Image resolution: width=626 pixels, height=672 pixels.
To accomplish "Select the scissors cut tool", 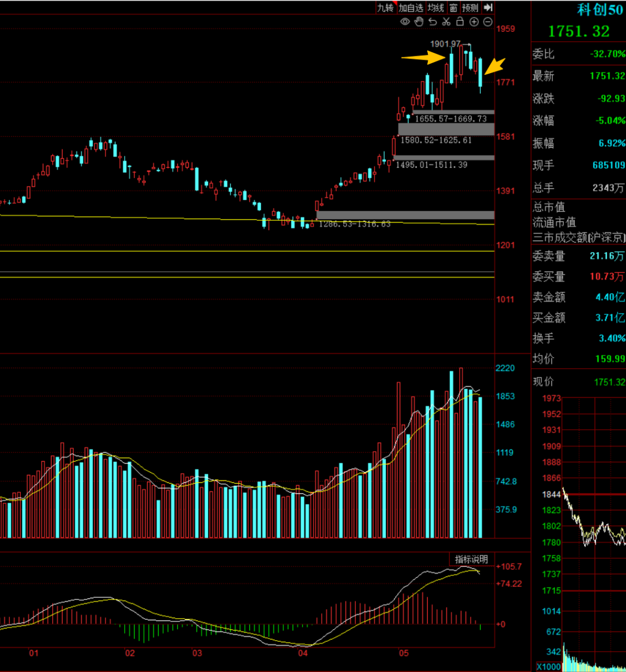I will [446, 22].
